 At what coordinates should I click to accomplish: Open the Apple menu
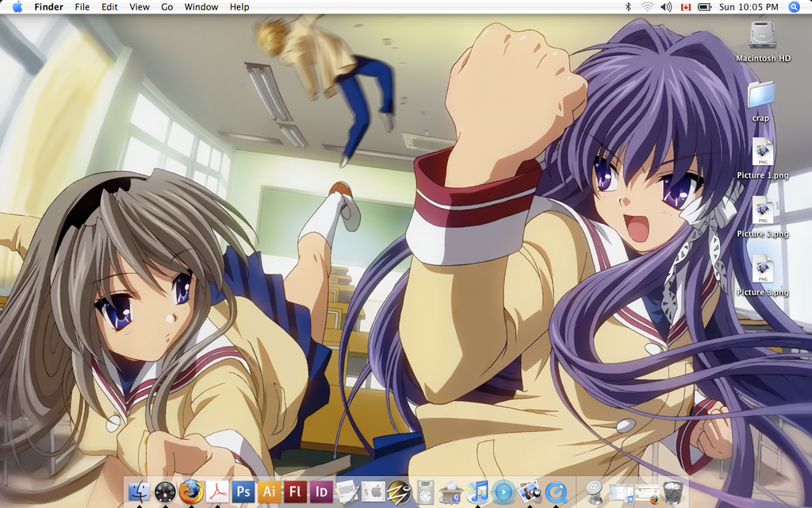tap(17, 7)
